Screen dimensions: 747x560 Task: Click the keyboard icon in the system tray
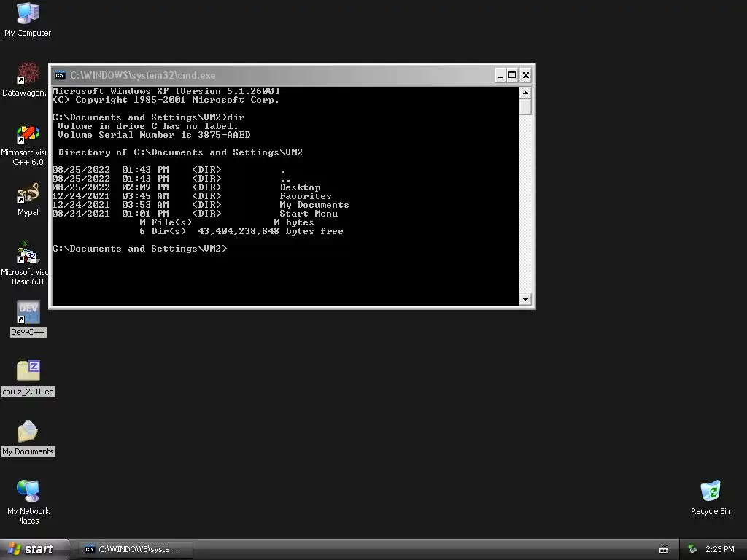(x=664, y=550)
